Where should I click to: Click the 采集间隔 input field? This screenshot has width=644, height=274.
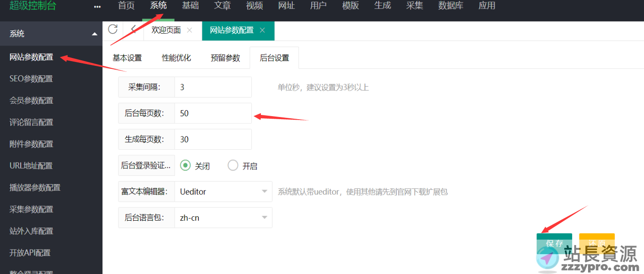(x=213, y=87)
